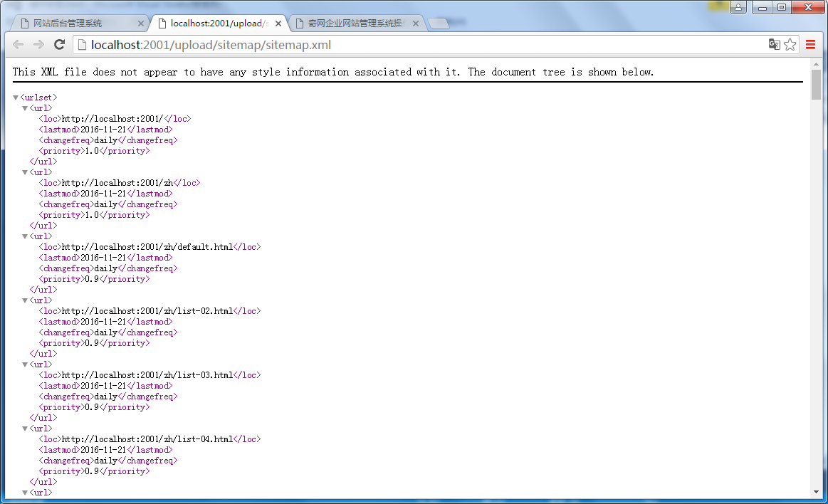Collapse the root urlset node
This screenshot has height=504, width=828.
pyautogui.click(x=16, y=98)
